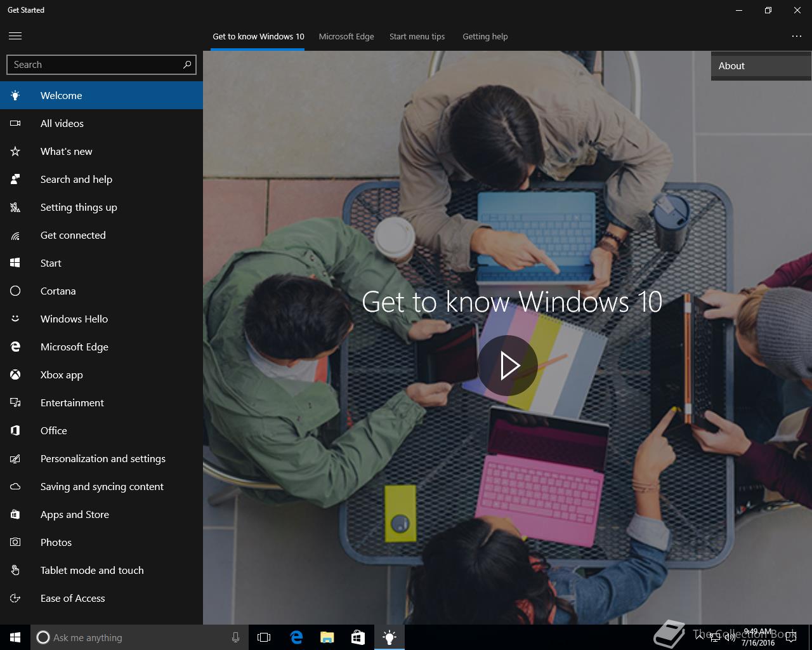Switch to the Microsoft Edge tab

(346, 36)
